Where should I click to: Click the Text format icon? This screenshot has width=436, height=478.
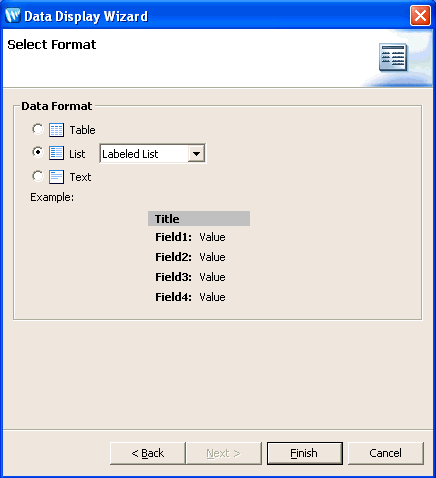pos(56,177)
